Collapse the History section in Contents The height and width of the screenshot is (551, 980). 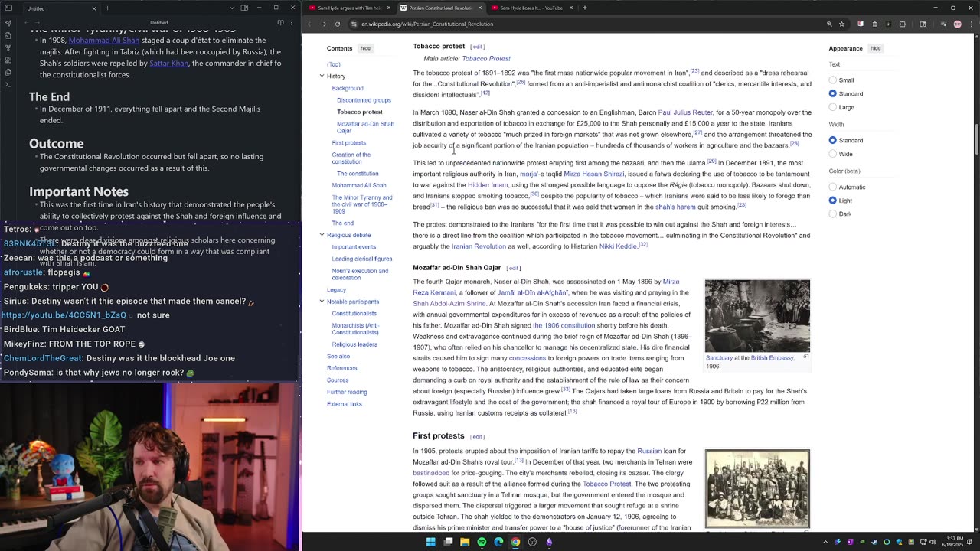(x=322, y=76)
